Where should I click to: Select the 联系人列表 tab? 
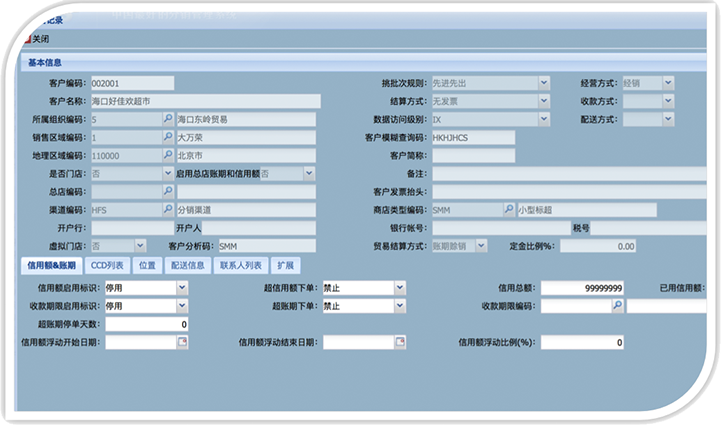[240, 266]
